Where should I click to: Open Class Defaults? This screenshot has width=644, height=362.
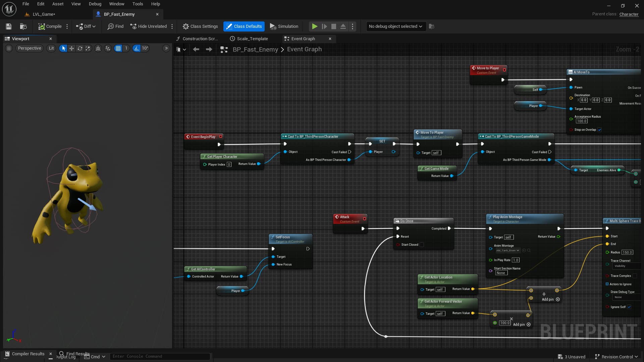click(244, 26)
